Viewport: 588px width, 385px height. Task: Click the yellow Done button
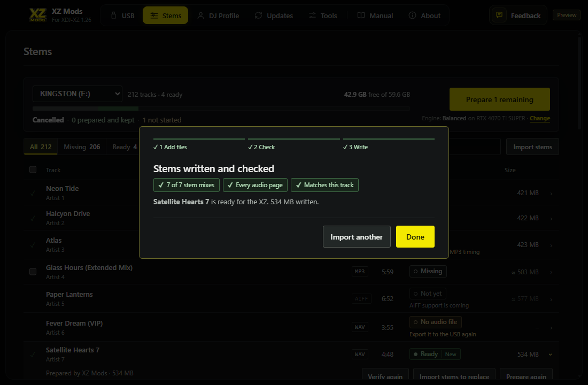click(x=415, y=237)
